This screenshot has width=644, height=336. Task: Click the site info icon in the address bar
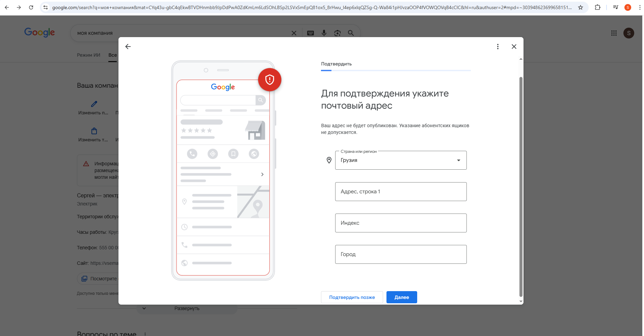tap(46, 7)
